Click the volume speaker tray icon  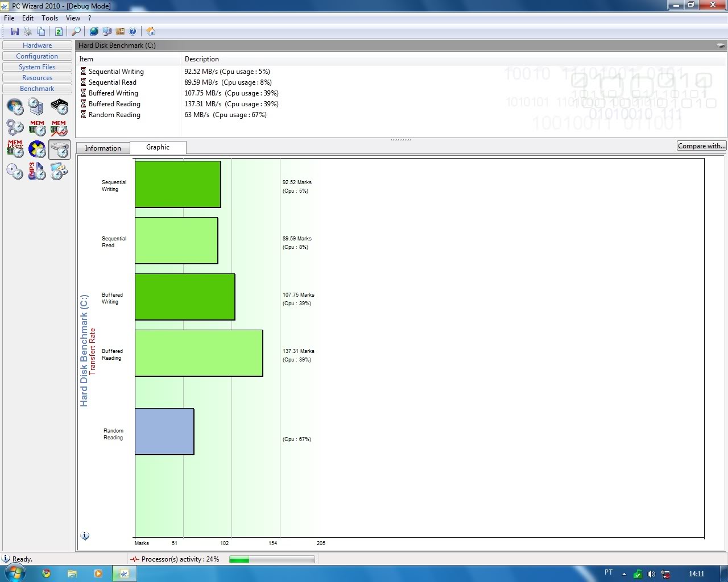(x=651, y=574)
